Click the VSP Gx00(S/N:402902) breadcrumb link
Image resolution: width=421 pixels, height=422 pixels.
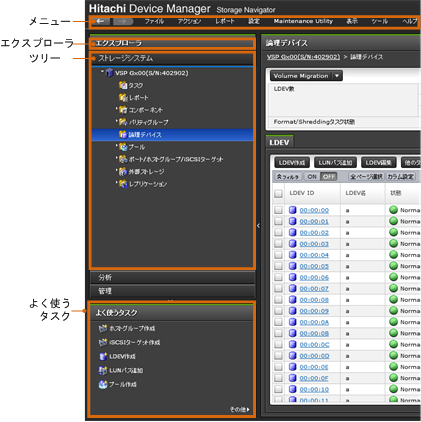click(x=303, y=57)
